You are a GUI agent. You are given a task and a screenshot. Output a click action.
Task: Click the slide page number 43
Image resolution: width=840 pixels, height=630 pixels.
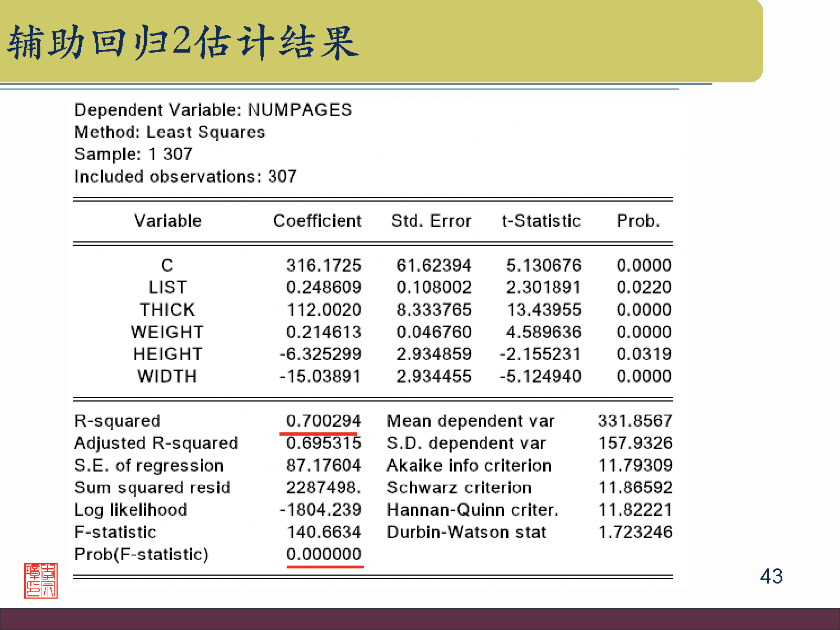tap(771, 576)
